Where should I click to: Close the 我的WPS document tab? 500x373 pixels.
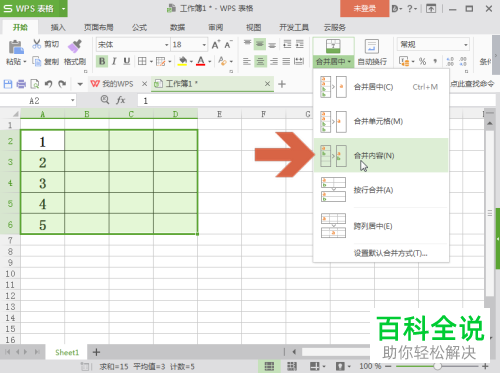(144, 84)
